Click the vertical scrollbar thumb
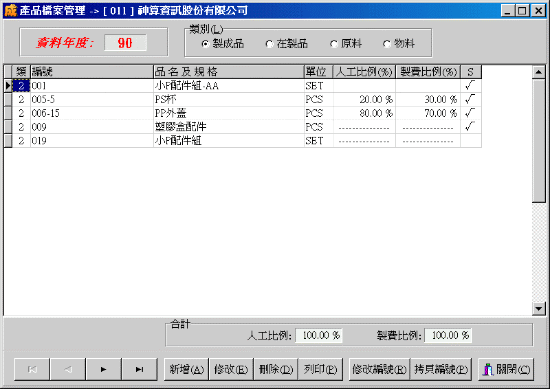The width and height of the screenshot is (550, 389). pos(538,141)
